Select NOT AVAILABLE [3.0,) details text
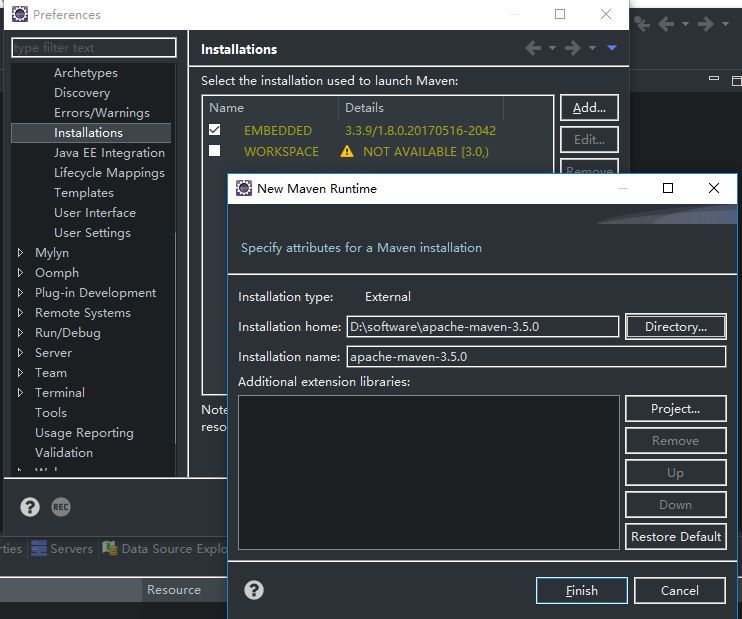Screen dimensions: 742x619 click(x=426, y=151)
